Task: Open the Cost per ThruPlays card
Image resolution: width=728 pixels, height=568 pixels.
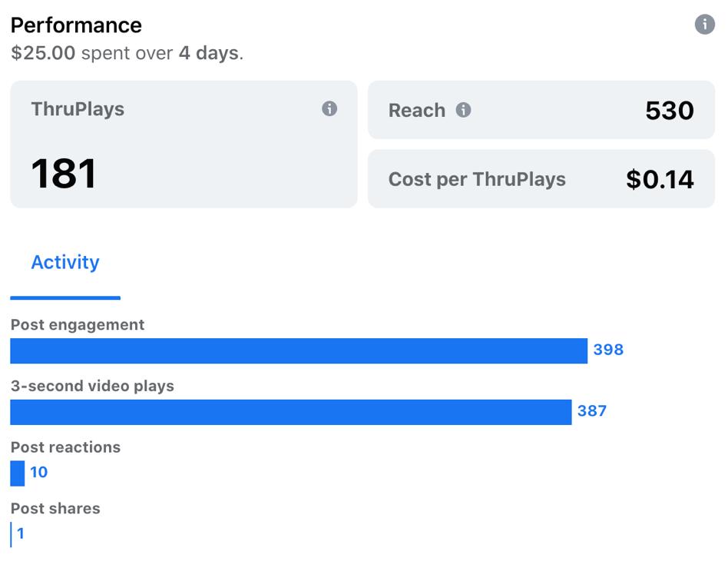Action: coord(541,179)
